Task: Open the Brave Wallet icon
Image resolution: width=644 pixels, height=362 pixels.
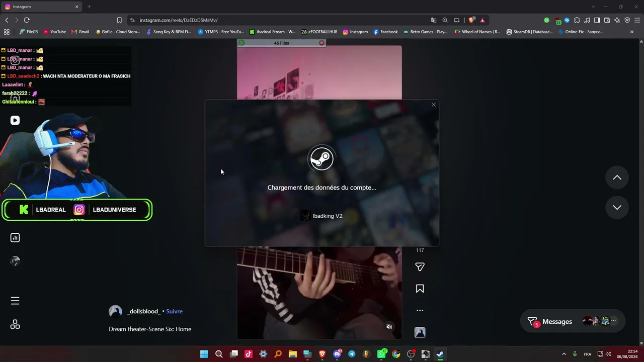Action: click(x=607, y=20)
